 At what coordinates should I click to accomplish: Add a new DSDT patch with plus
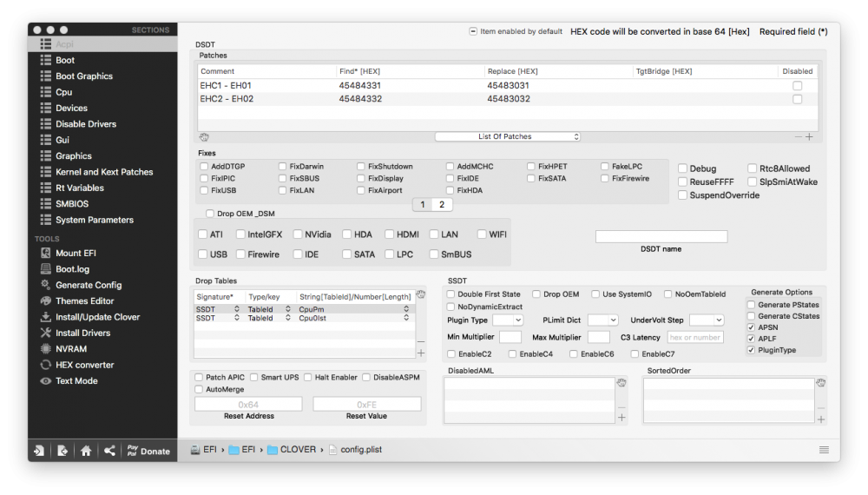tap(809, 136)
